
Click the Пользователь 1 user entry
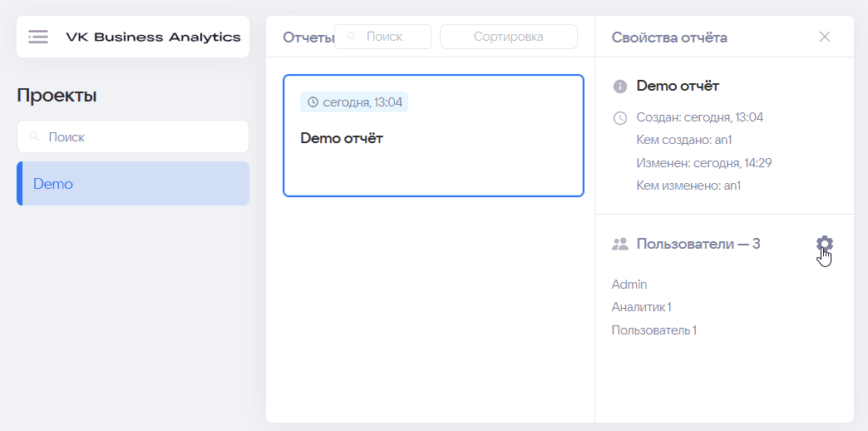point(653,330)
